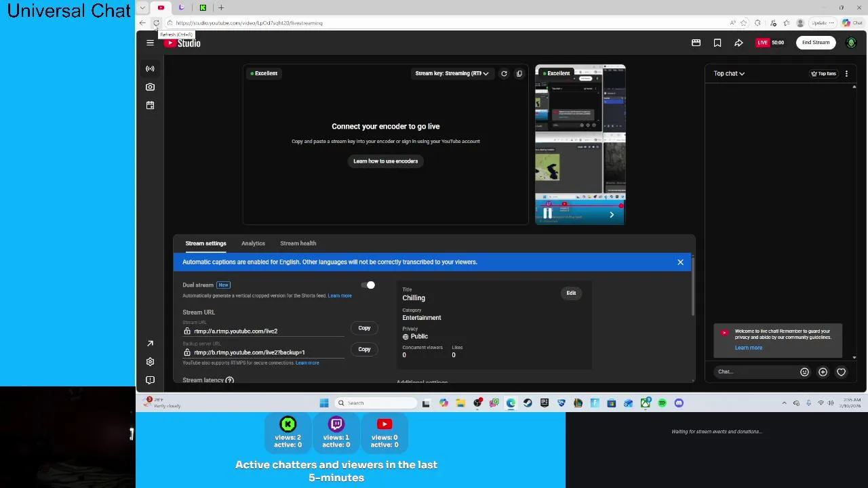Reset the stream key with refresh icon
This screenshot has width=868, height=488.
pyautogui.click(x=504, y=73)
